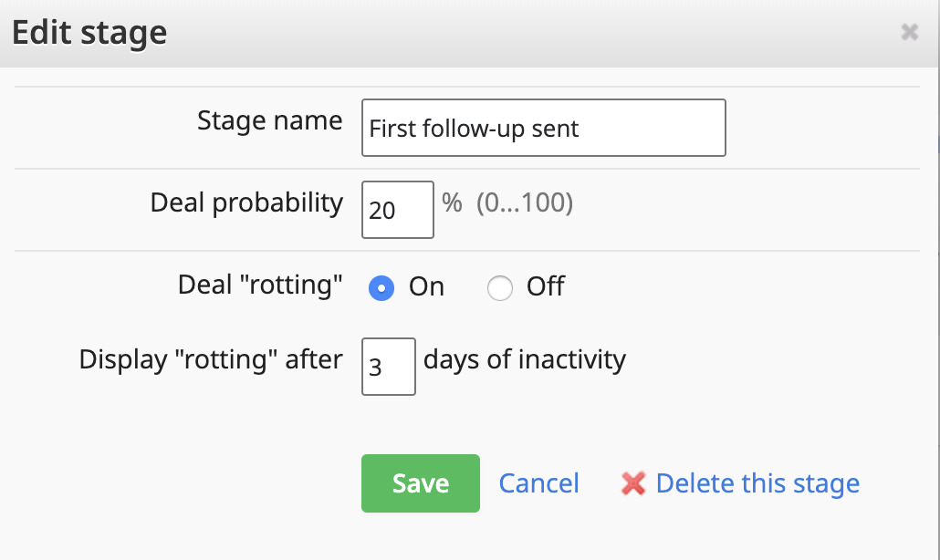The height and width of the screenshot is (560, 940).
Task: Select the On radio button for rotting
Action: [381, 288]
